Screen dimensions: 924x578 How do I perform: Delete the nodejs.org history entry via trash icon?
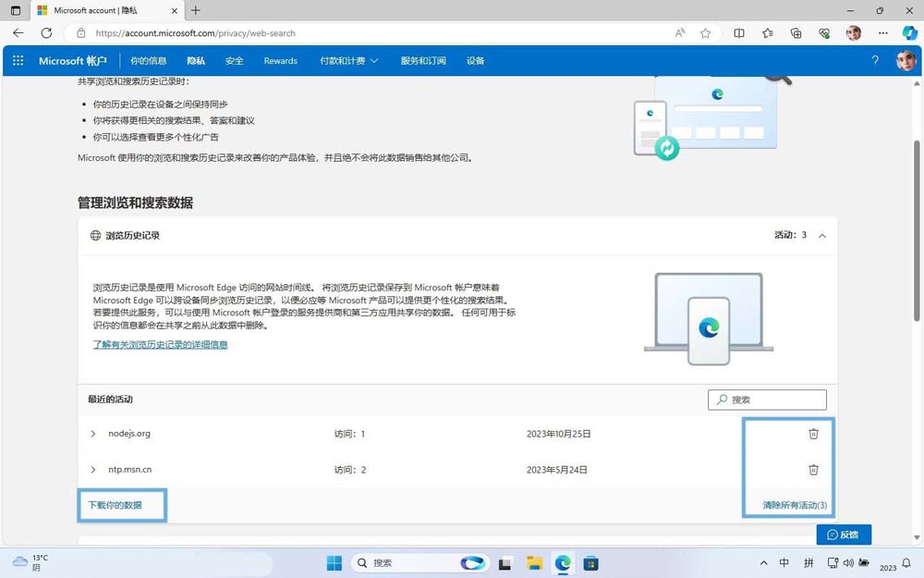coord(813,433)
